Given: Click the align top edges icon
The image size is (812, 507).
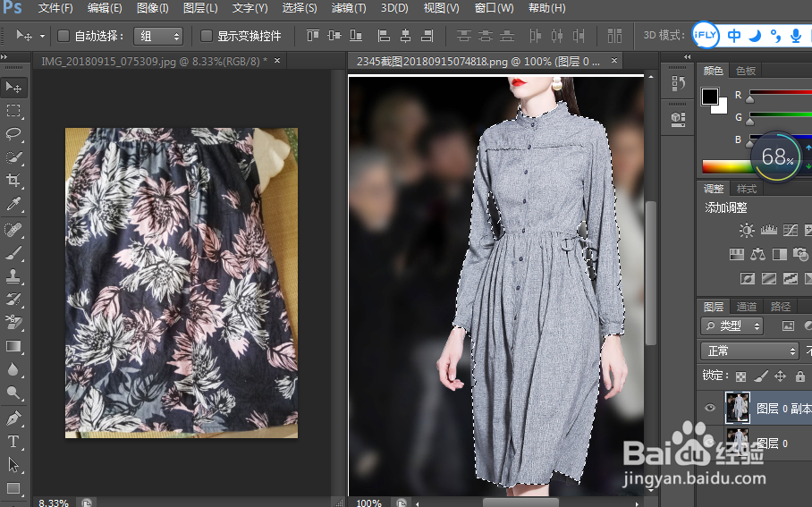Looking at the screenshot, I should pos(313,36).
